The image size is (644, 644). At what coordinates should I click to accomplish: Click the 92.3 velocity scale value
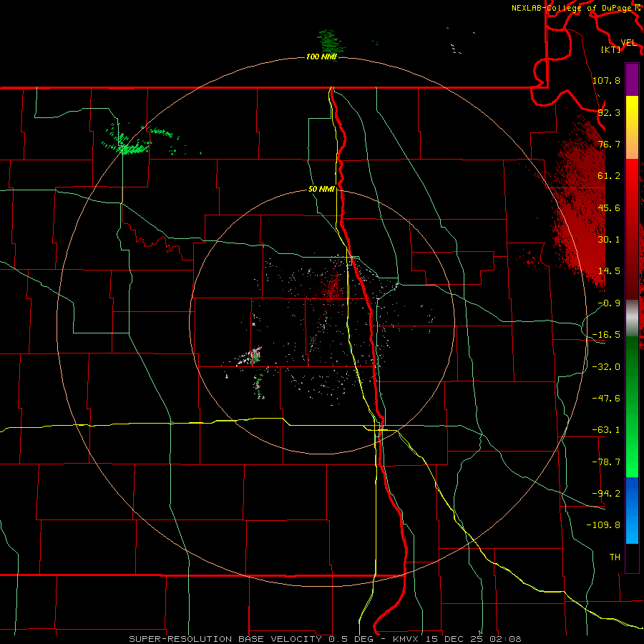(609, 112)
